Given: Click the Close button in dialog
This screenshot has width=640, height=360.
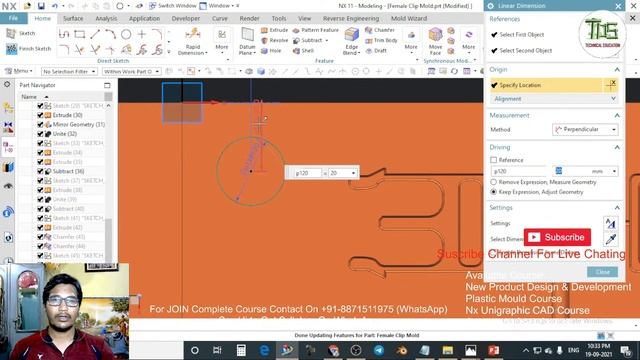Looking at the screenshot, I should [602, 272].
